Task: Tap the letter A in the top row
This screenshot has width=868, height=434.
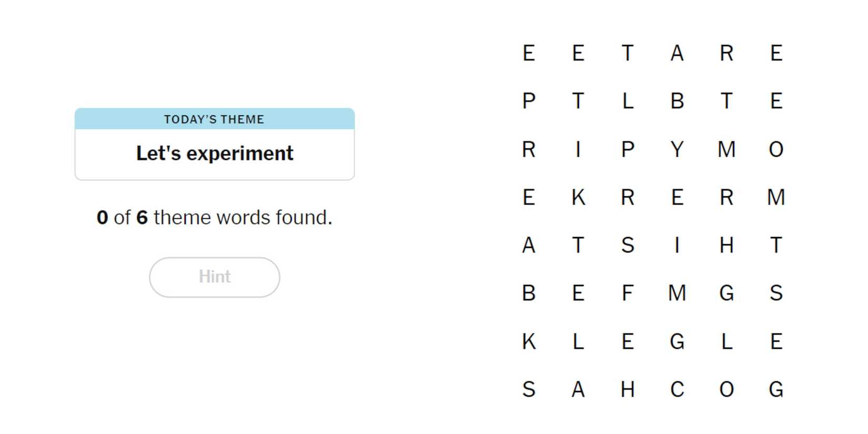Action: pyautogui.click(x=677, y=53)
